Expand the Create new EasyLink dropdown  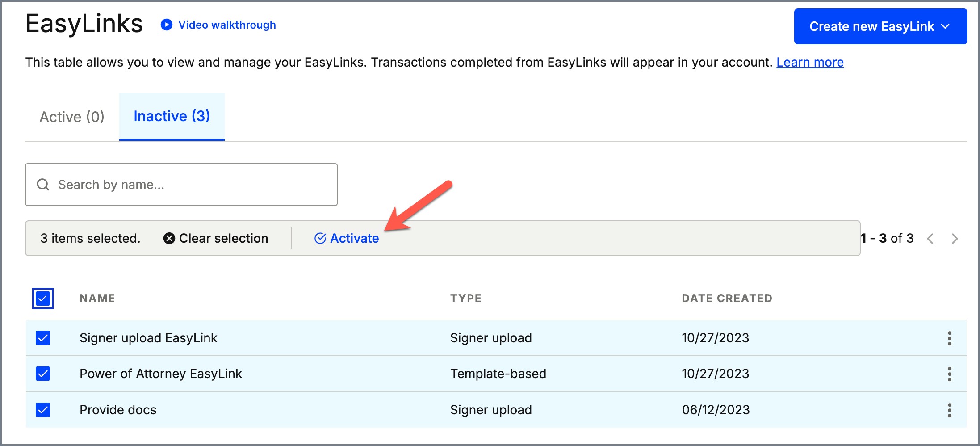click(x=880, y=26)
